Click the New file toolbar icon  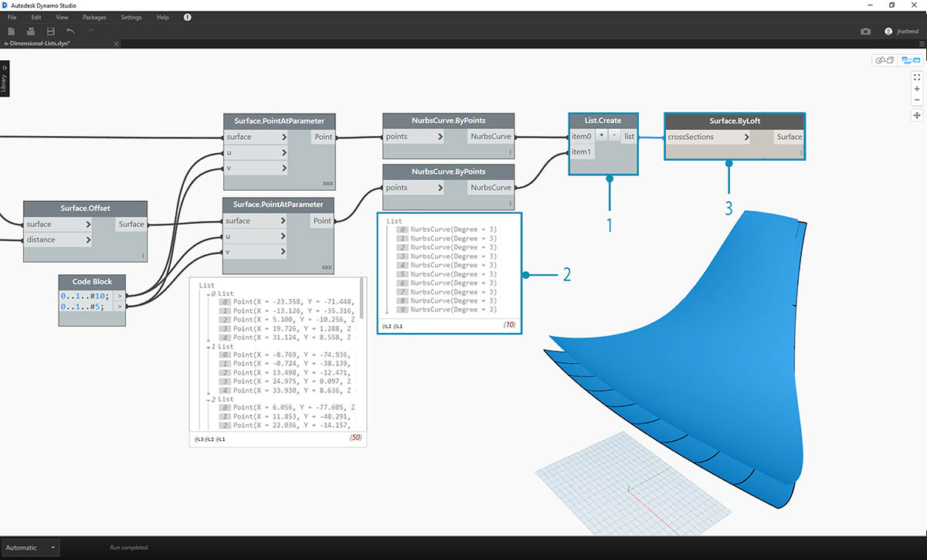click(x=11, y=31)
